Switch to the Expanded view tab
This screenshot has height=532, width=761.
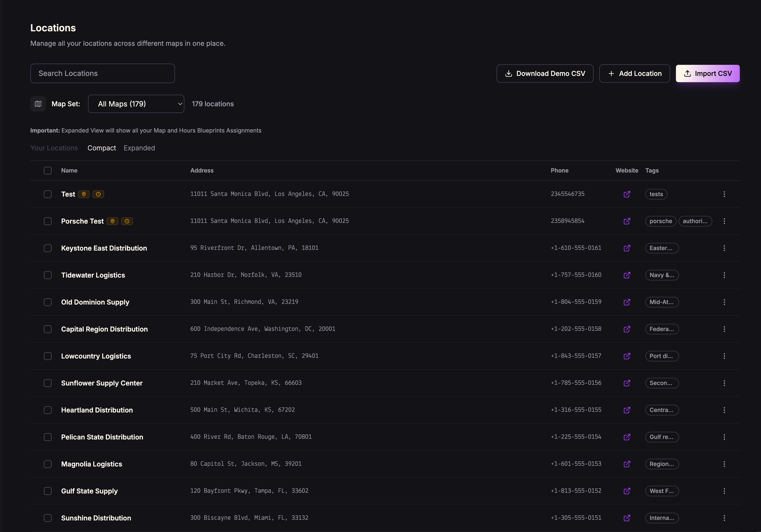tap(139, 148)
